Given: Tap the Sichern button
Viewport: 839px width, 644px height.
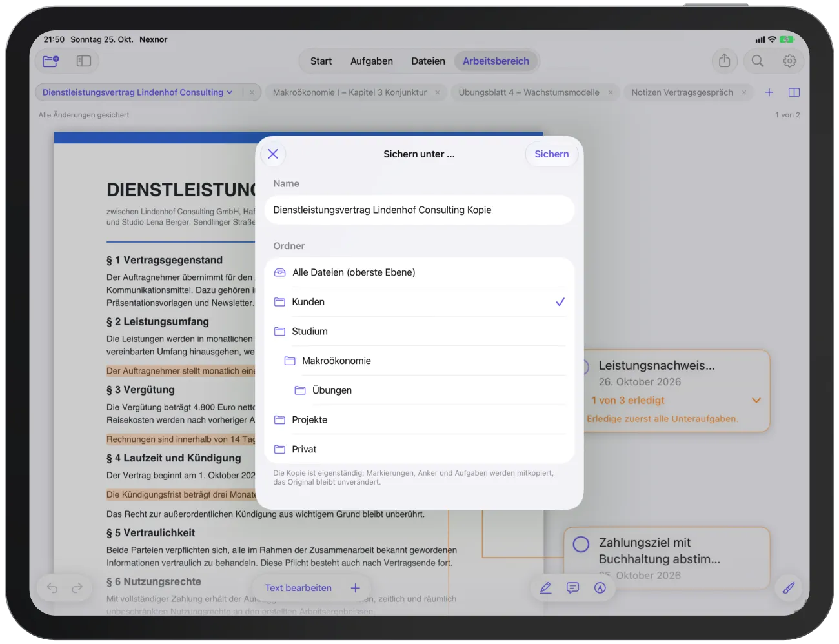Looking at the screenshot, I should 551,154.
